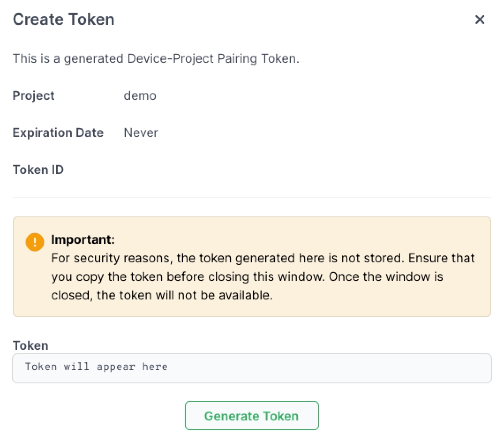The image size is (504, 439).
Task: Click the bold Important: heading
Action: coord(83,240)
